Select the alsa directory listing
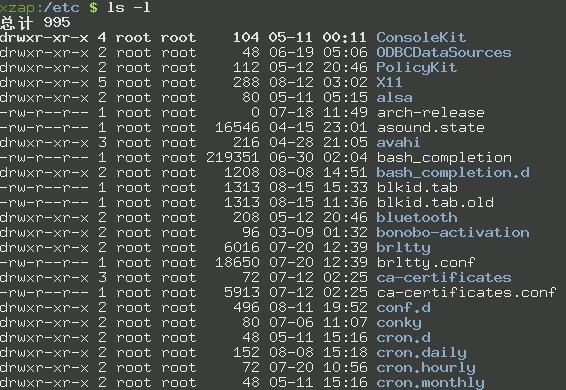 point(394,98)
